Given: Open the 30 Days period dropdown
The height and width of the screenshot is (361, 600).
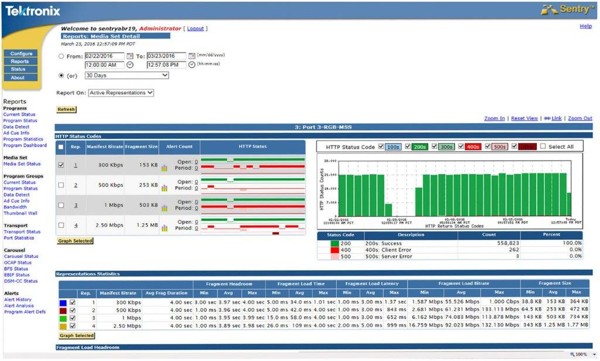Looking at the screenshot, I should click(127, 75).
